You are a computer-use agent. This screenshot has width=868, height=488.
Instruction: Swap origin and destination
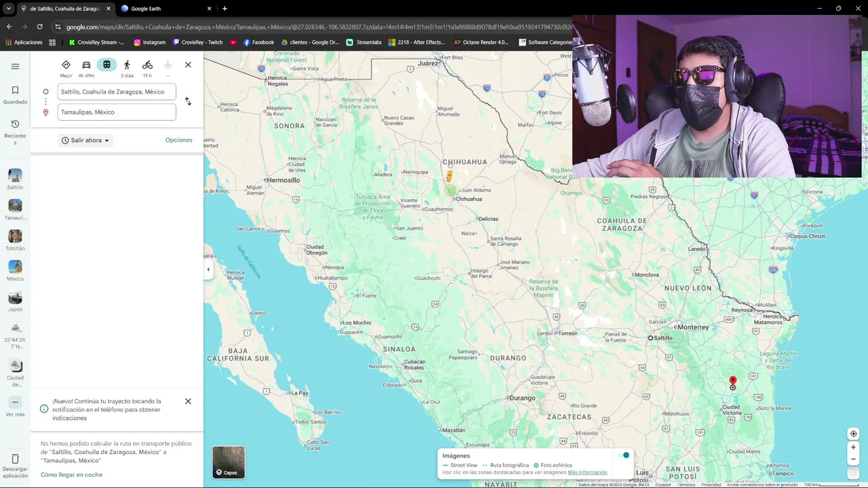188,102
